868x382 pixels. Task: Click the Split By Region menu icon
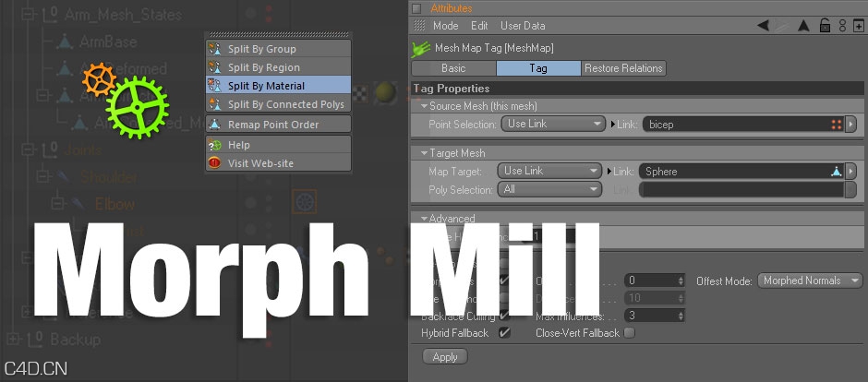[x=215, y=67]
